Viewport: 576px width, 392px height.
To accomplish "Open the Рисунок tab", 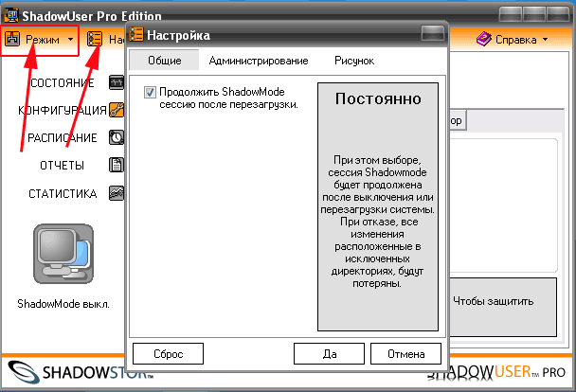I will click(354, 61).
